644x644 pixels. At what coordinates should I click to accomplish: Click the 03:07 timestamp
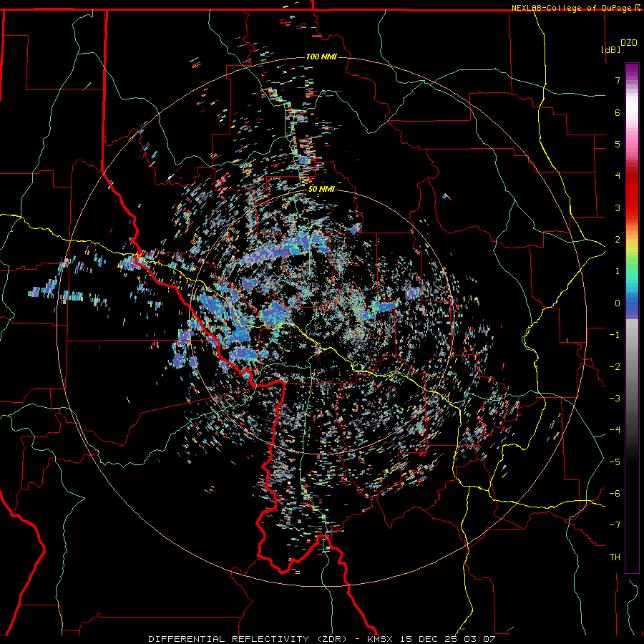pyautogui.click(x=479, y=639)
